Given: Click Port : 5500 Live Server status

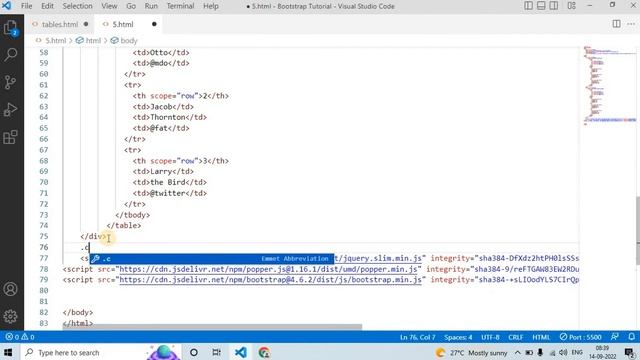Looking at the screenshot, I should coord(580,337).
